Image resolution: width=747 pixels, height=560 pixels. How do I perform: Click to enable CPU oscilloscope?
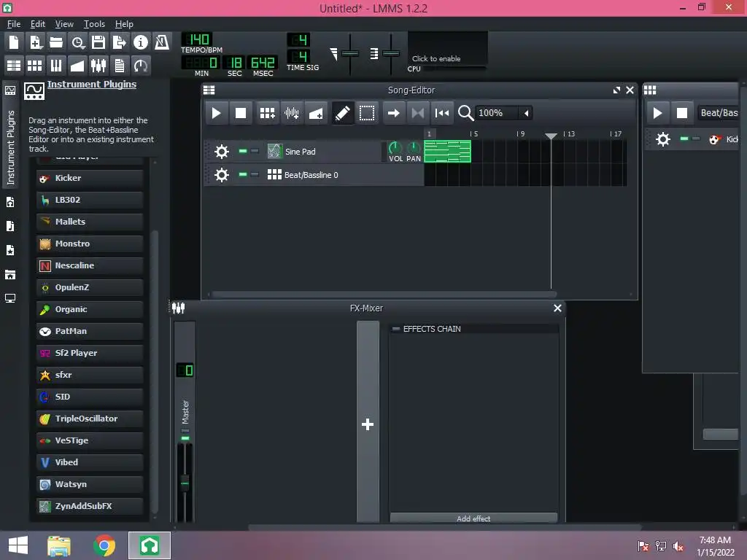(448, 48)
